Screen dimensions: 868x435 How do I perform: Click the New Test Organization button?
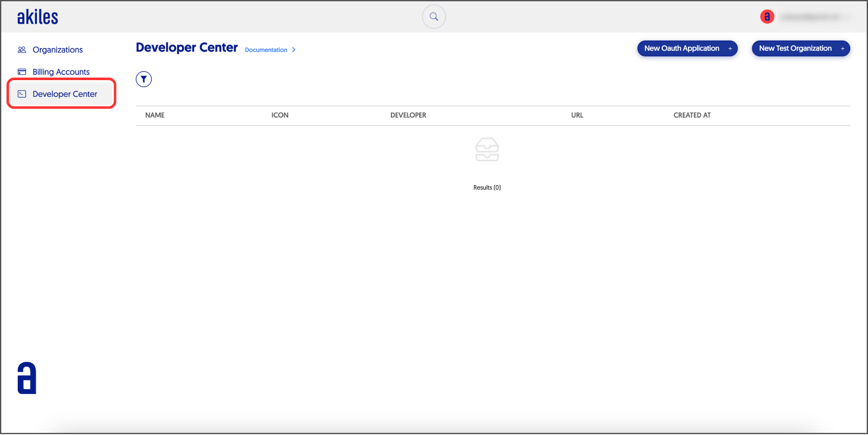click(800, 48)
